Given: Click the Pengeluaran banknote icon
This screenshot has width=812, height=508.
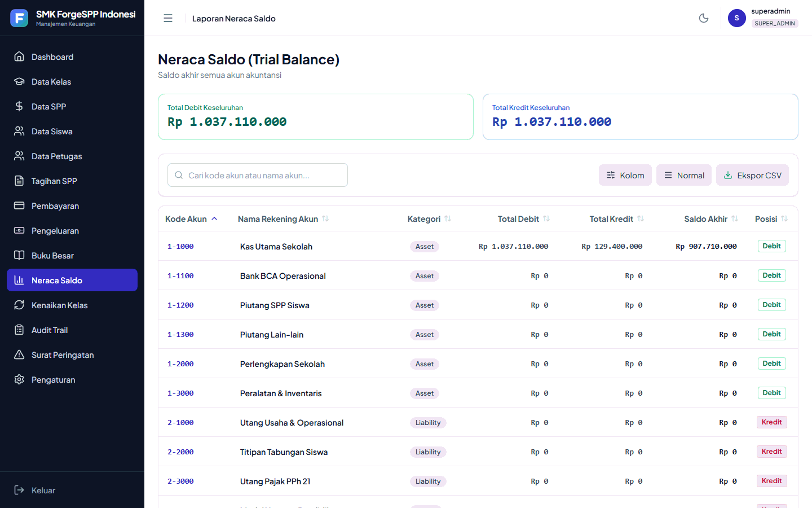Looking at the screenshot, I should click(x=19, y=230).
